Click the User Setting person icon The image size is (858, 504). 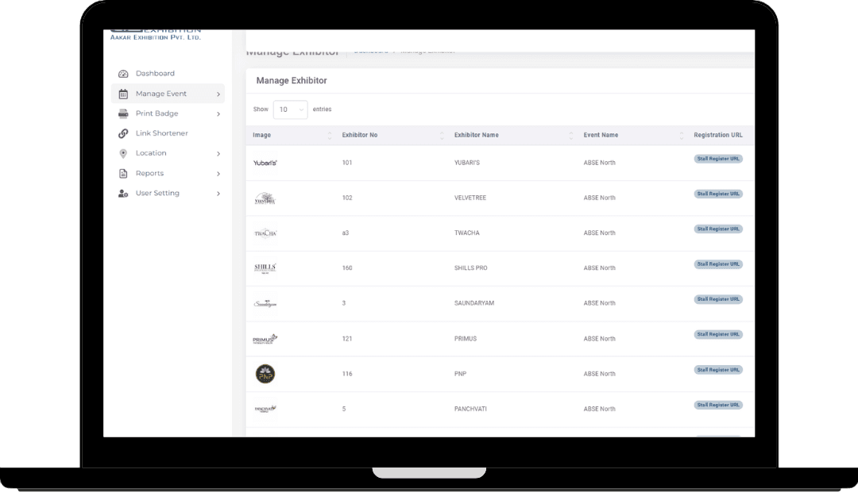pyautogui.click(x=123, y=194)
